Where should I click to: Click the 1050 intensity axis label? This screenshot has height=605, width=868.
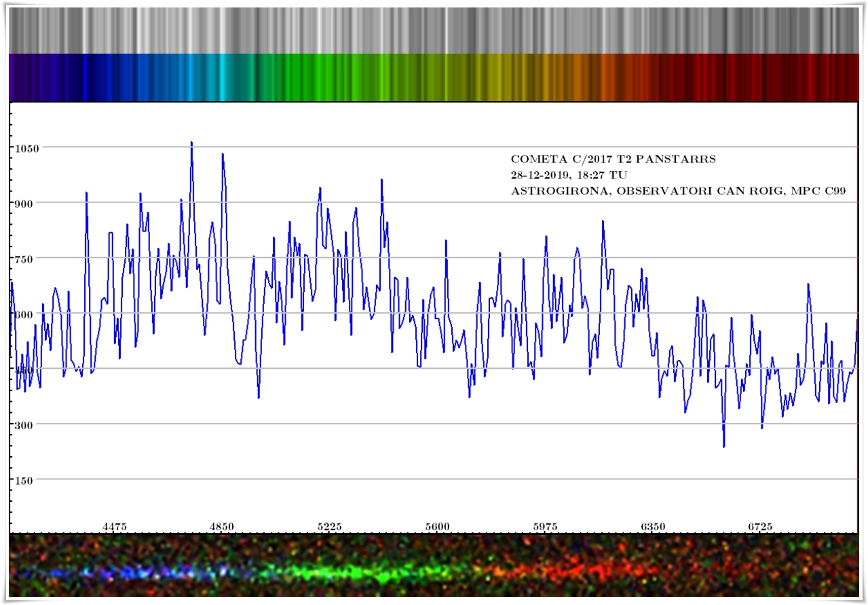[28, 147]
